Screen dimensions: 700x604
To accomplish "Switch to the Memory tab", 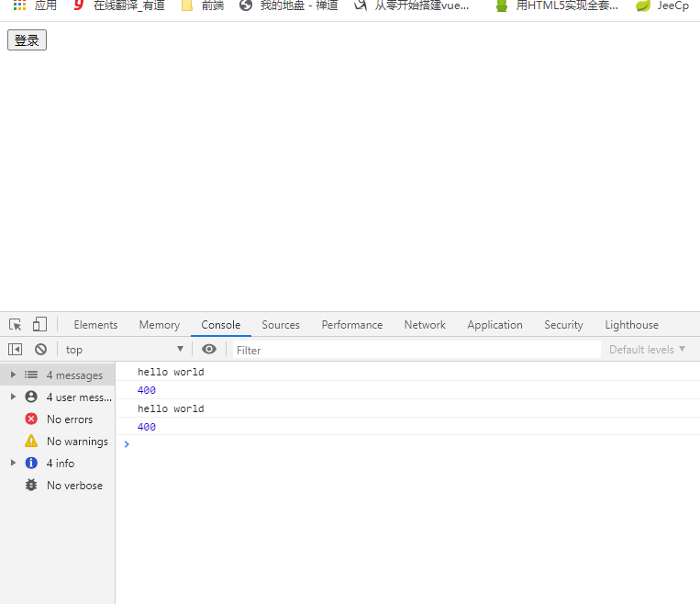I will click(x=160, y=325).
